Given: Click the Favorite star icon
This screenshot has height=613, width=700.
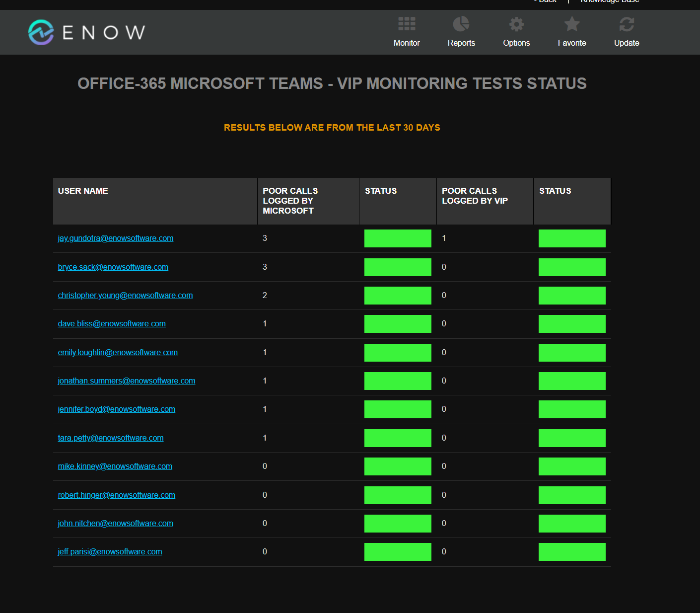Looking at the screenshot, I should [x=571, y=23].
